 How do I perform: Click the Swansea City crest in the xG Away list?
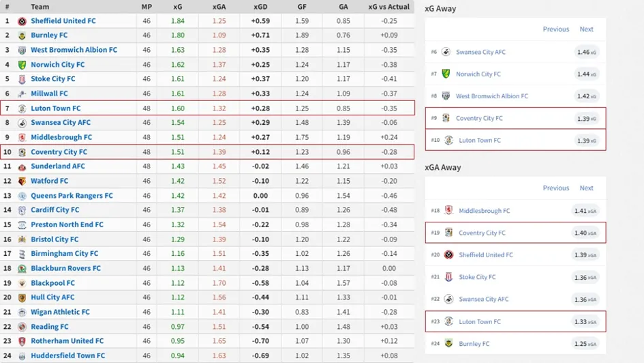tap(446, 52)
